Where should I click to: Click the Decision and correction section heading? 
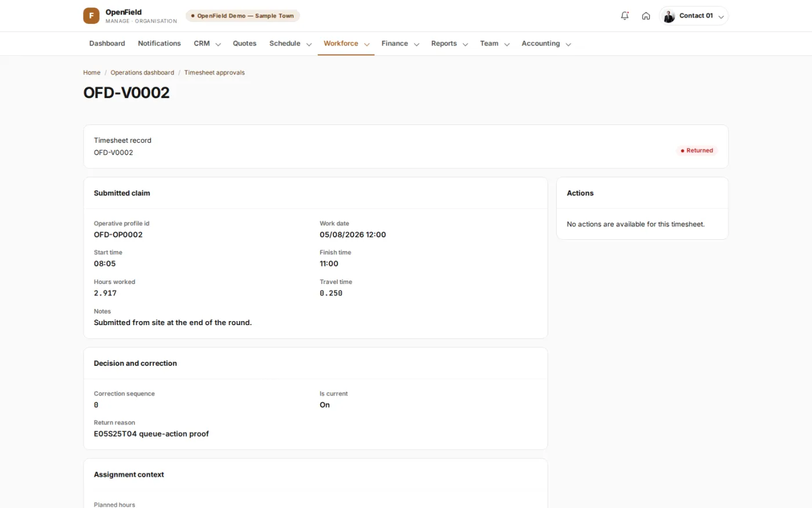point(135,363)
